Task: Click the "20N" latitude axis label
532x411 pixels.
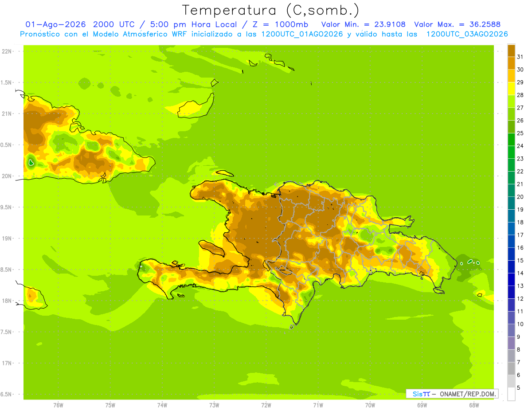Action: click(x=7, y=176)
